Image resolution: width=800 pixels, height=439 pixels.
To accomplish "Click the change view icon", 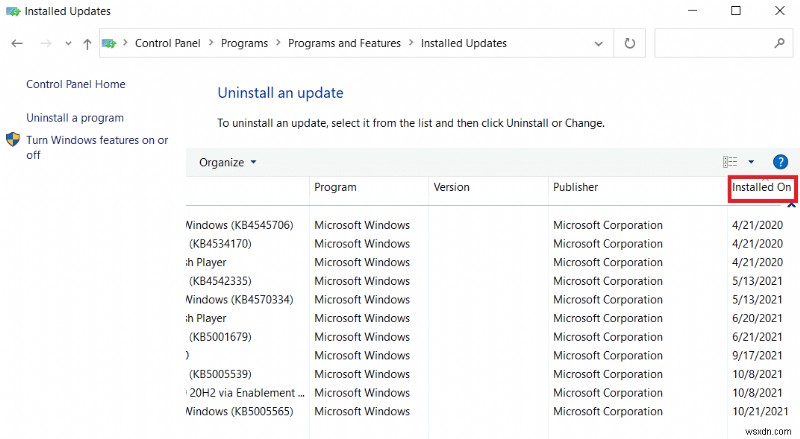I will (x=729, y=162).
